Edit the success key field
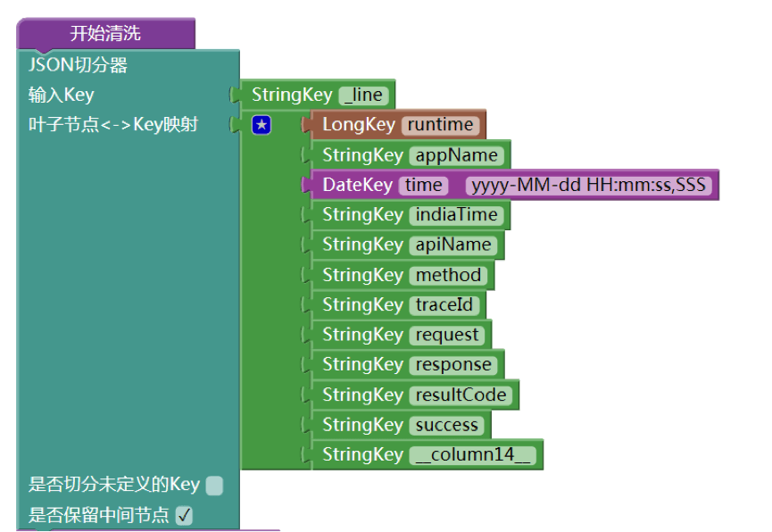Viewport: 772px width, 532px height. coord(446,425)
